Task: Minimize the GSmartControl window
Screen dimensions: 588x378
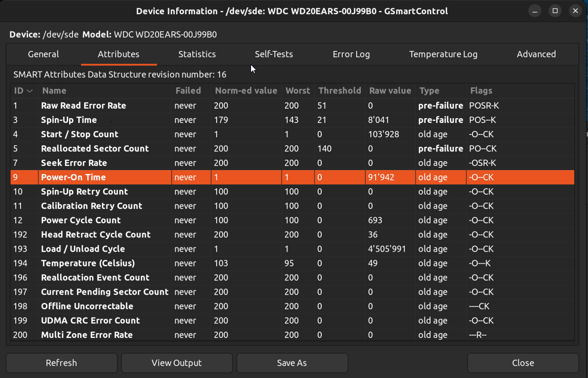Action: point(535,11)
